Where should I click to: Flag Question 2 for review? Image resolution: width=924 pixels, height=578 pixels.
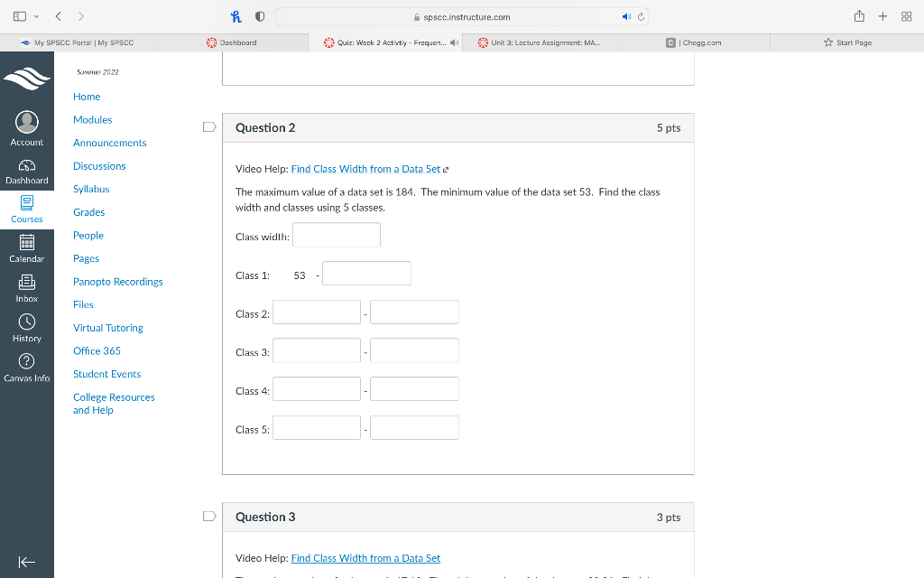(x=209, y=126)
